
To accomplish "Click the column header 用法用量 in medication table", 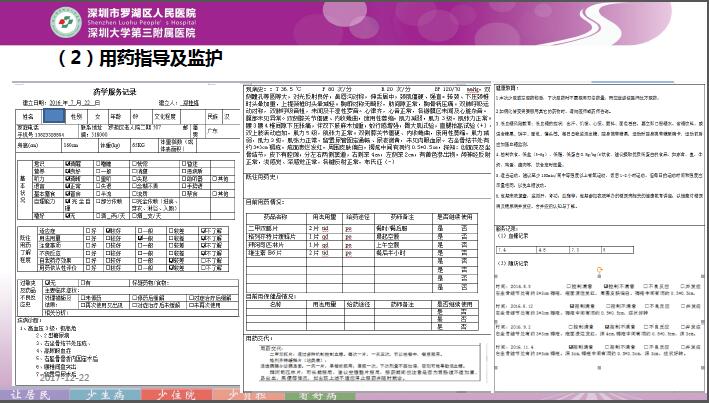I will tap(324, 217).
